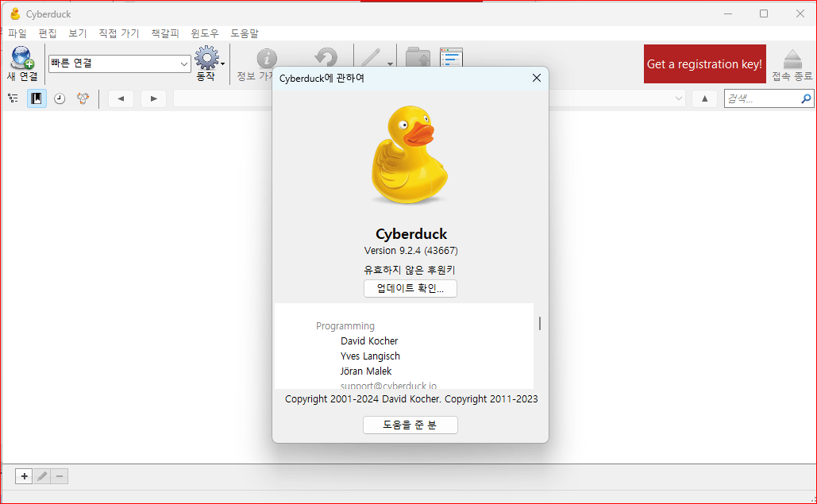Viewport: 817px width, 504px height.
Task: Edit bookmark pencil button at bottom
Action: (41, 476)
